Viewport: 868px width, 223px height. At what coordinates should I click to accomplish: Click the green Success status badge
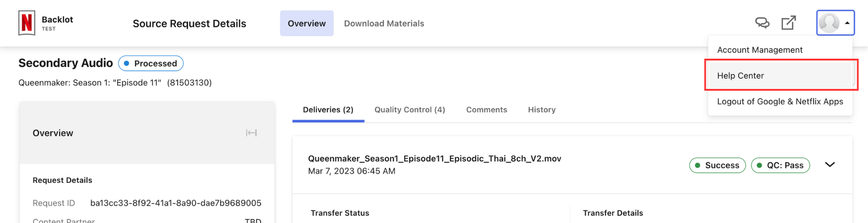click(x=717, y=165)
